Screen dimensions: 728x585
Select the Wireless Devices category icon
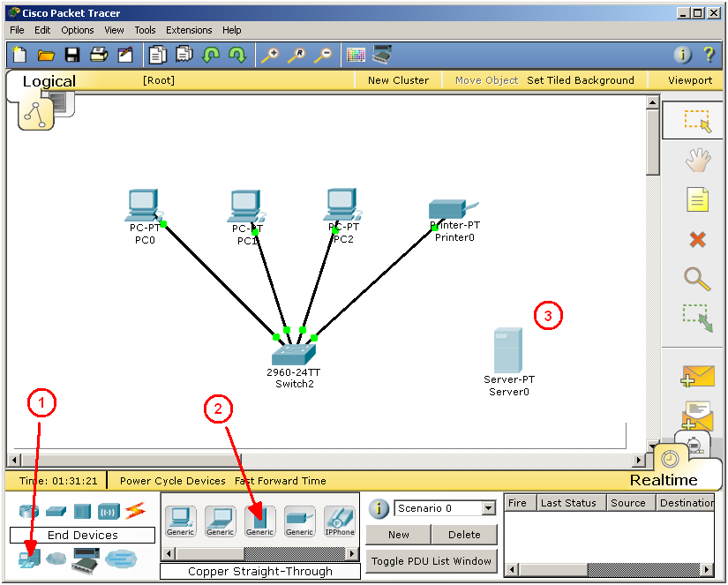point(109,512)
